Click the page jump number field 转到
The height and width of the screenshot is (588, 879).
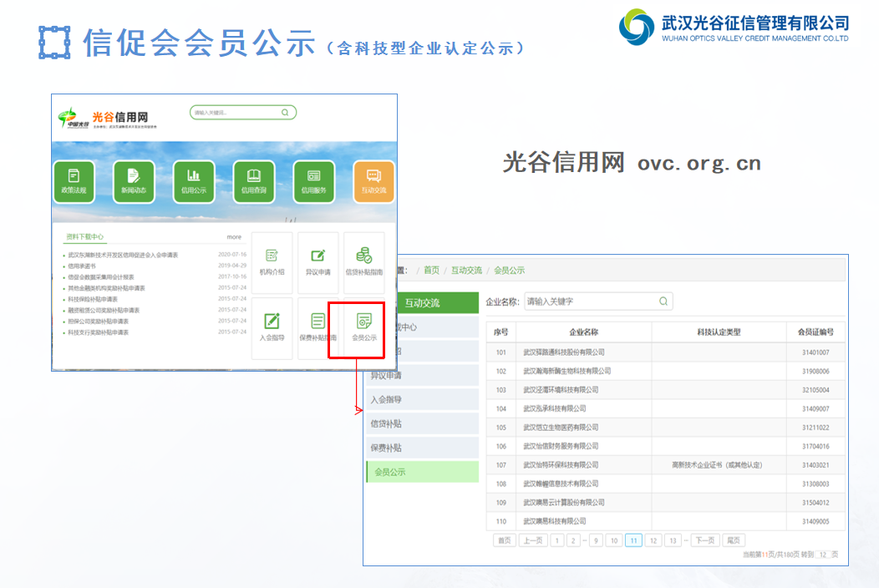(822, 555)
